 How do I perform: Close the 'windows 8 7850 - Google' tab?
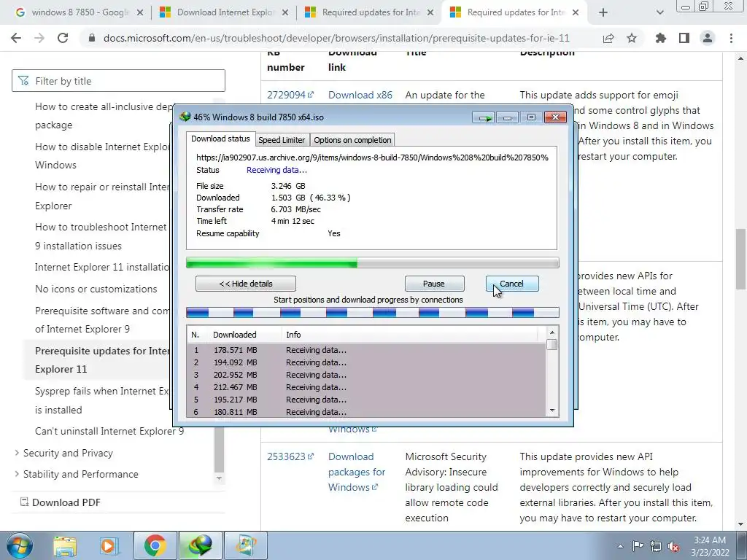pos(140,13)
